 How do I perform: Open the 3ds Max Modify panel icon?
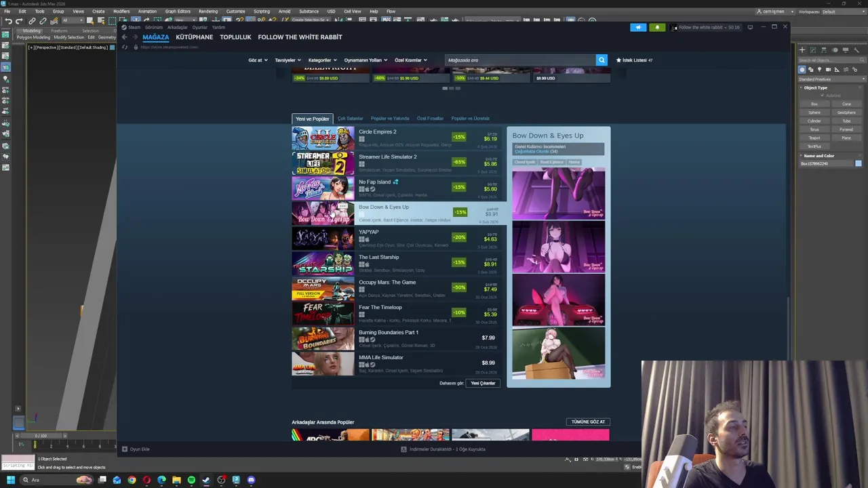point(813,49)
